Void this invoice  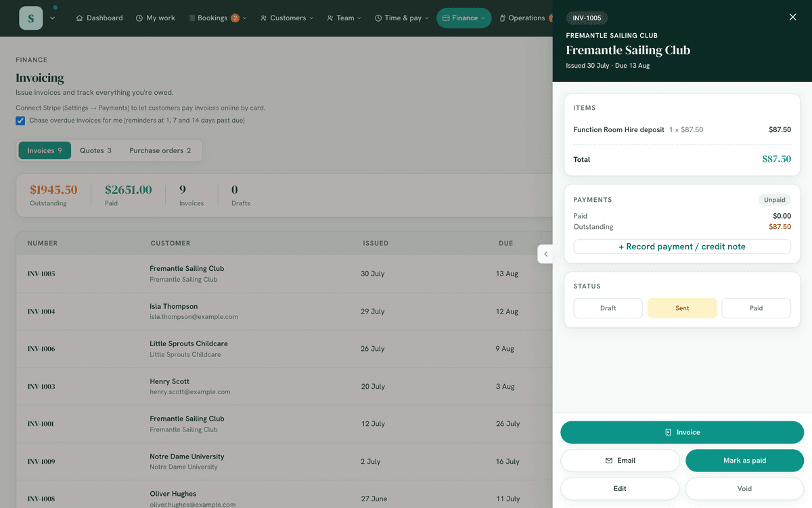pyautogui.click(x=744, y=488)
